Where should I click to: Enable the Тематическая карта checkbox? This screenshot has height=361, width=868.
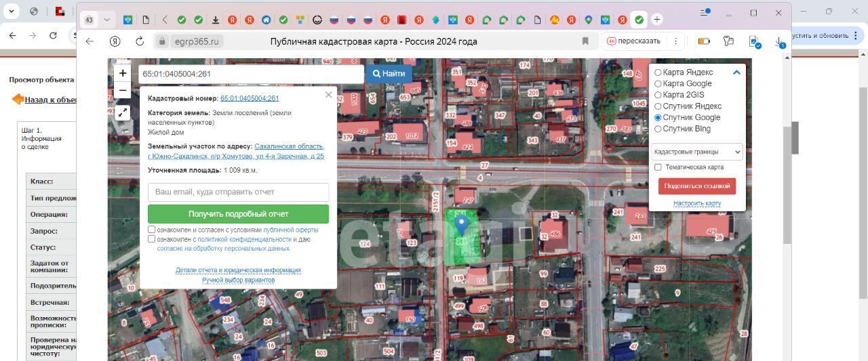[658, 167]
